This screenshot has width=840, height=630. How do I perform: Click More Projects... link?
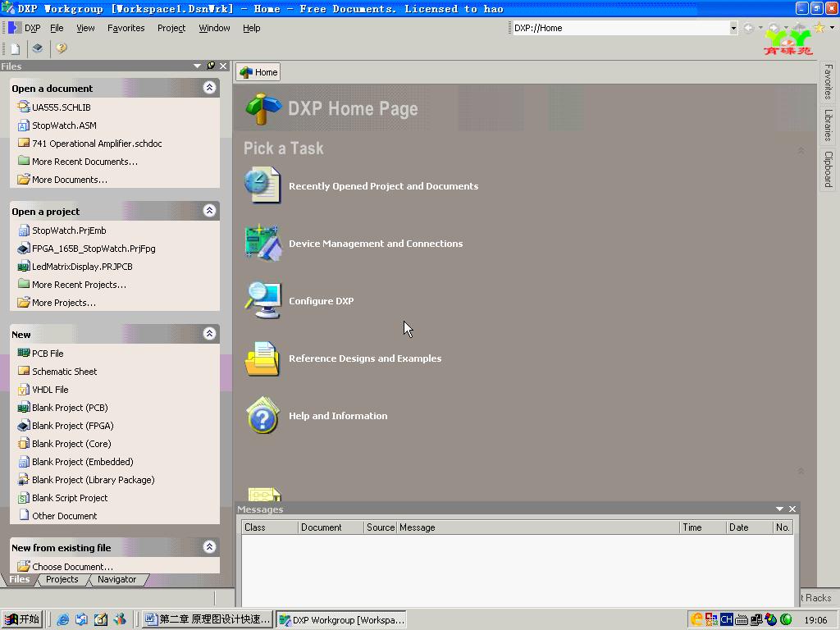point(64,303)
